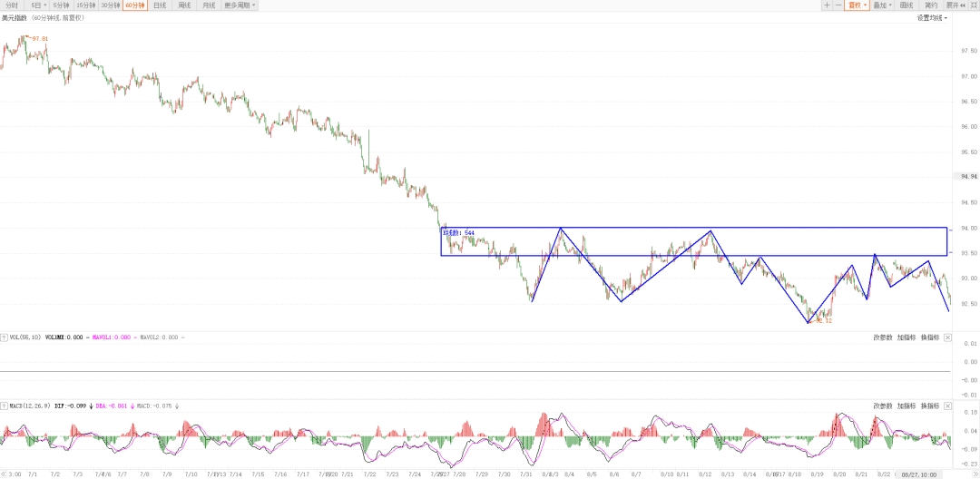Click the 美元指数 chart title
This screenshot has width=980, height=479.
click(13, 18)
